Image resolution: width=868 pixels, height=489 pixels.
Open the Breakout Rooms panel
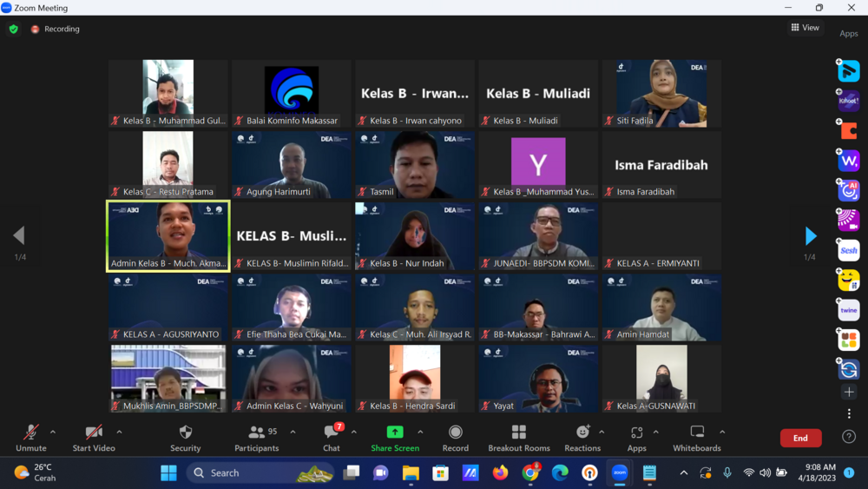518,437
